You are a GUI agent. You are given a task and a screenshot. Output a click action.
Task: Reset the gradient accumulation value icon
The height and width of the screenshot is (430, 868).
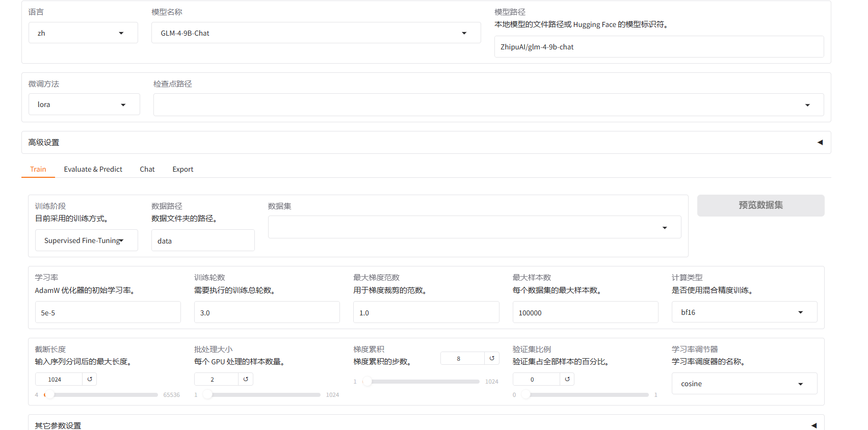[x=492, y=358]
